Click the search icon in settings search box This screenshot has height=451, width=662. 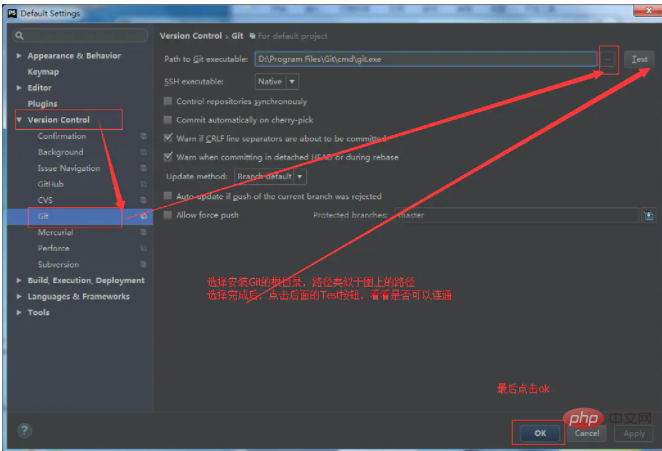(19, 35)
